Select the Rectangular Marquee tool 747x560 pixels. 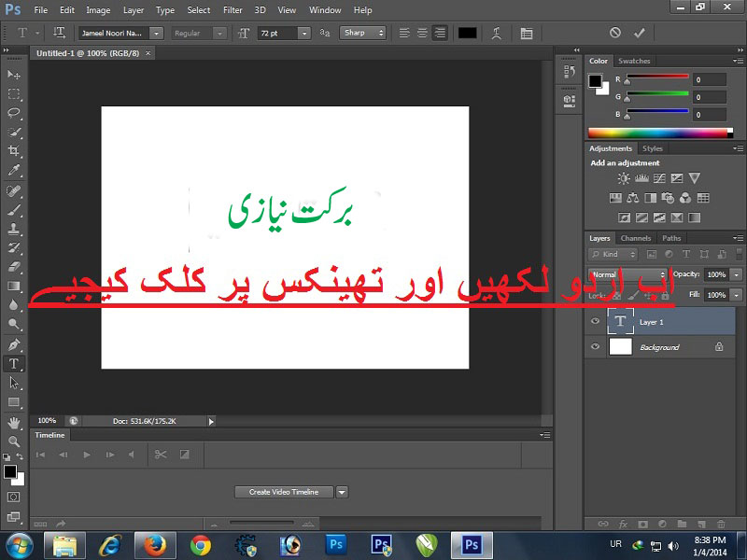click(x=14, y=94)
